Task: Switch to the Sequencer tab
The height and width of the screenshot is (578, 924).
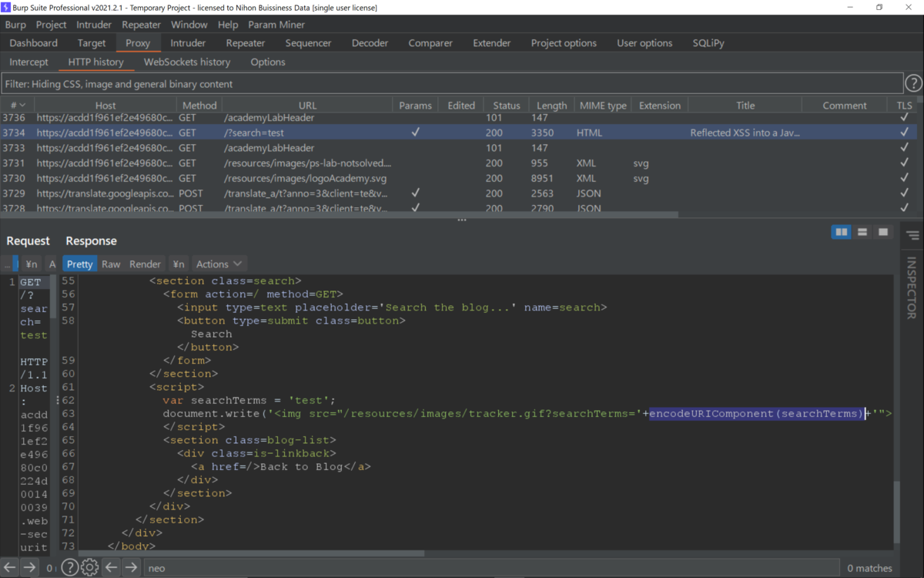Action: coord(308,43)
